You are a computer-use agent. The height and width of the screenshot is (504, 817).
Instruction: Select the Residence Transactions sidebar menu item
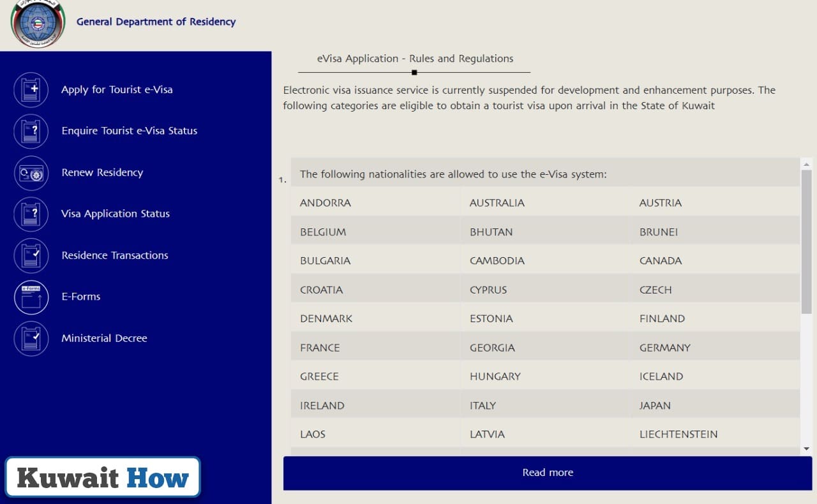[115, 255]
